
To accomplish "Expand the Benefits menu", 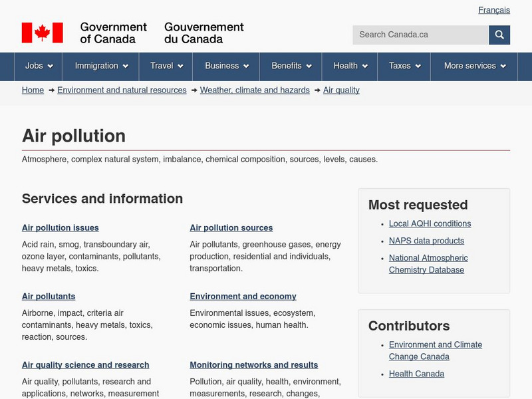I will 291,66.
